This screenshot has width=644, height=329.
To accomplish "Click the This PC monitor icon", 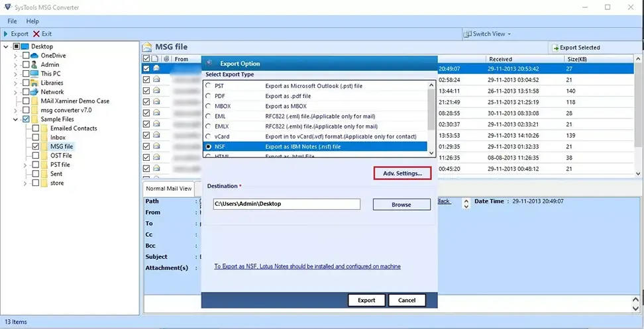I will coord(34,74).
